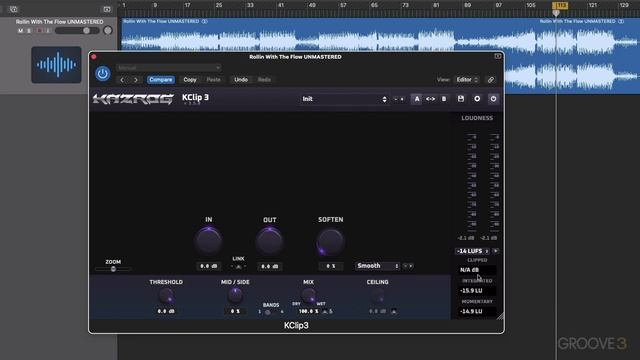640x360 pixels.
Task: Step clip mode with arrows beside Smooth
Action: pyautogui.click(x=408, y=266)
